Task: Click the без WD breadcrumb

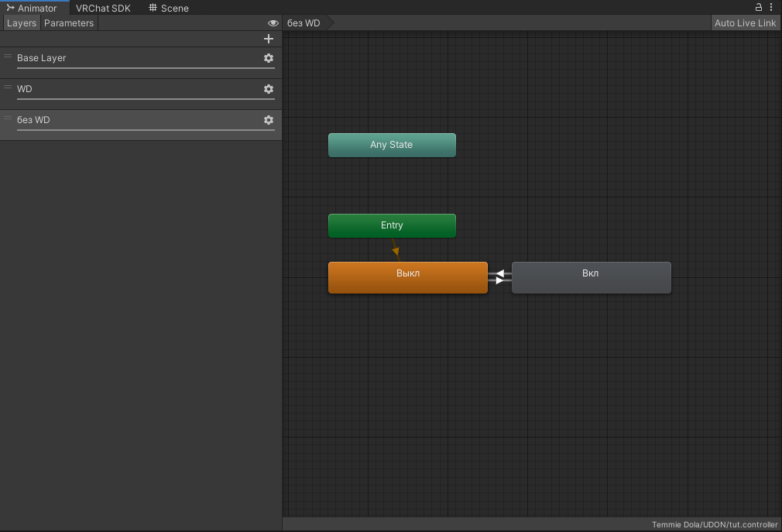Action: [x=304, y=23]
